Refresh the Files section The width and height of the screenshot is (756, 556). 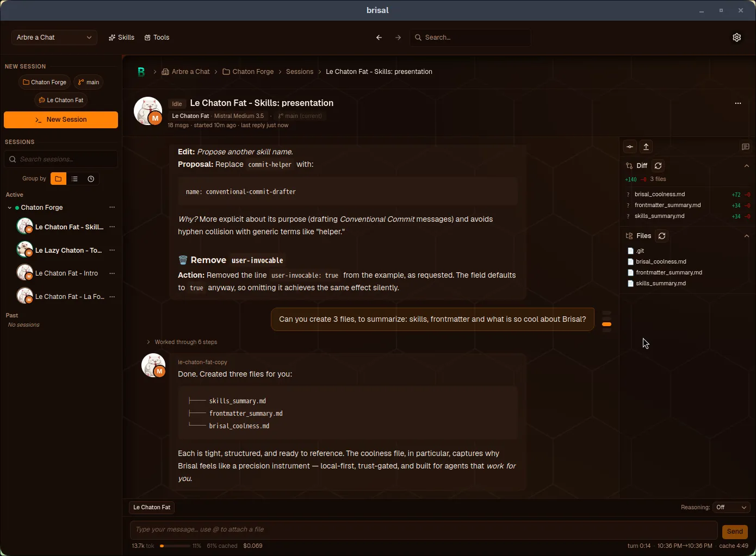(662, 236)
